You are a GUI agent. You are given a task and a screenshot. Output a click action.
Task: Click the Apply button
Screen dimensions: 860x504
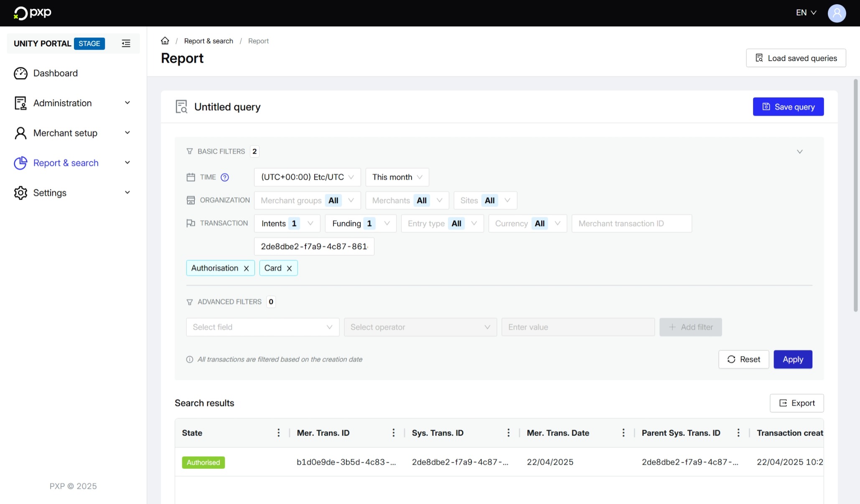tap(793, 359)
